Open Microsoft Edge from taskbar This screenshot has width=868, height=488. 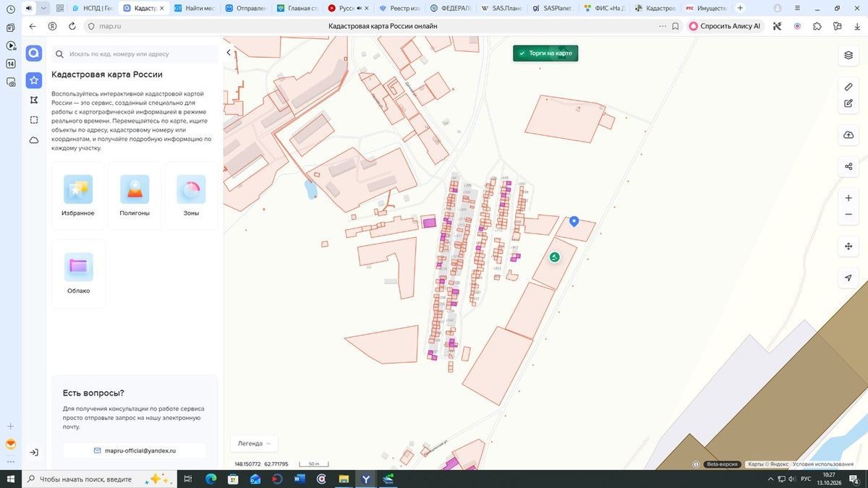tap(210, 479)
